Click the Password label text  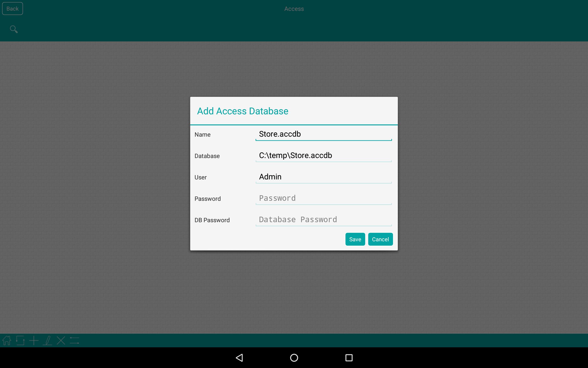click(x=207, y=198)
